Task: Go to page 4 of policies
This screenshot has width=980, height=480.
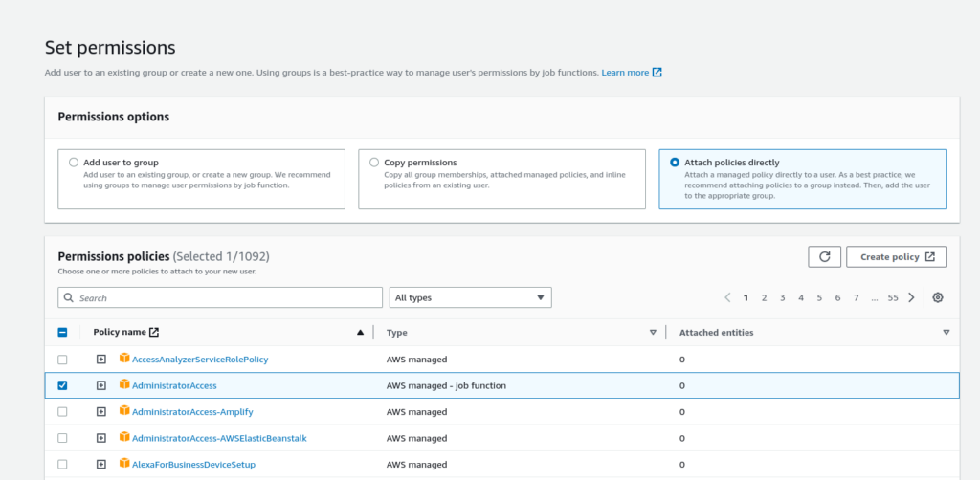Action: pos(801,298)
